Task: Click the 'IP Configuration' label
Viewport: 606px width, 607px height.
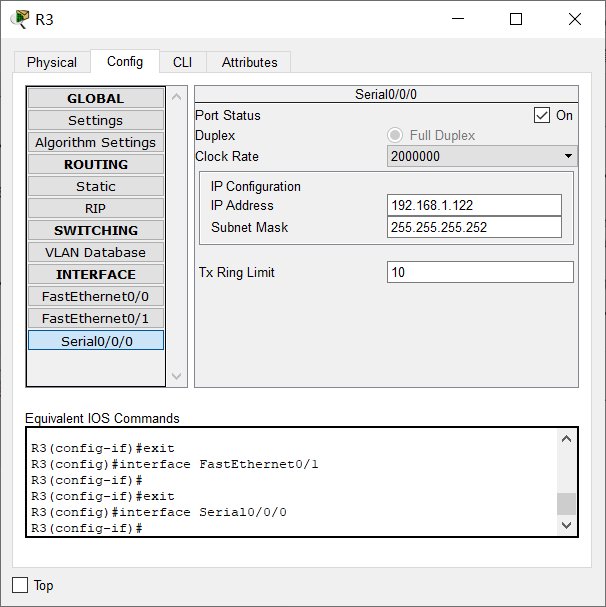Action: pos(256,187)
